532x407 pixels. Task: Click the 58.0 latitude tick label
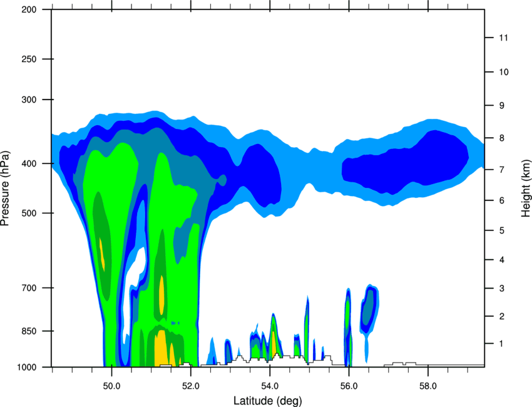point(428,386)
